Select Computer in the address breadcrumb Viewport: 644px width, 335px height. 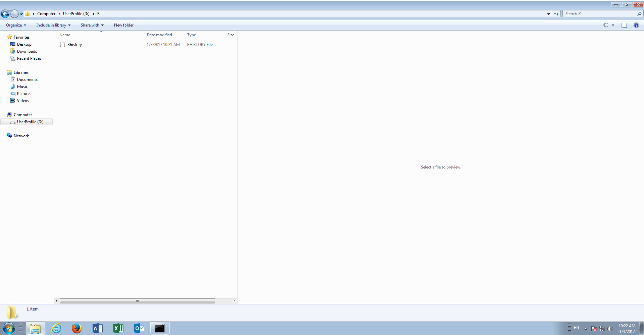[46, 14]
